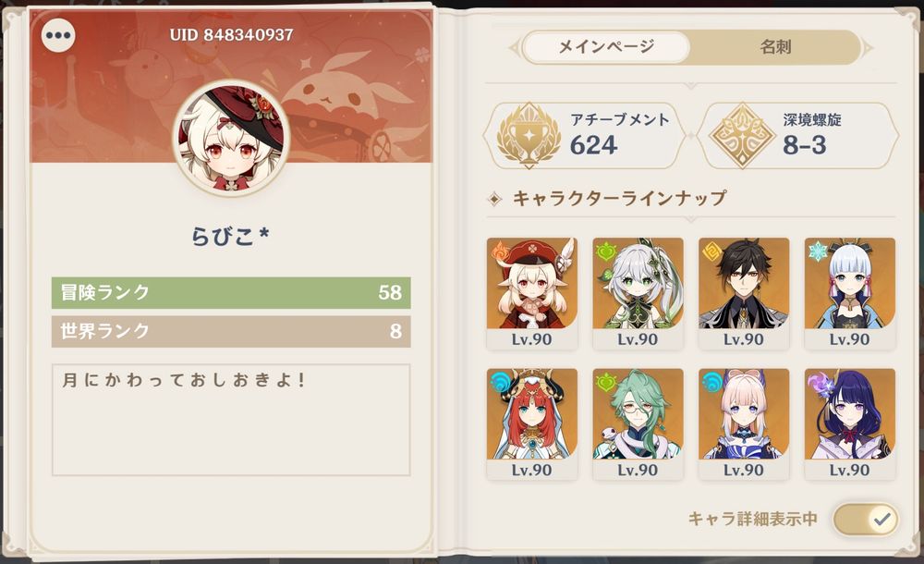Image resolution: width=924 pixels, height=564 pixels.
Task: Select the Klee character card
Action: pos(532,294)
